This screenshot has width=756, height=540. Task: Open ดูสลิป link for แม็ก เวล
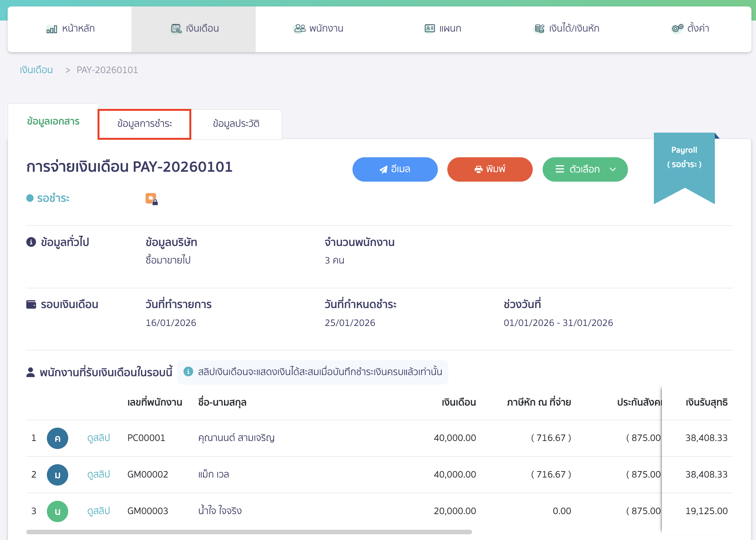point(98,474)
